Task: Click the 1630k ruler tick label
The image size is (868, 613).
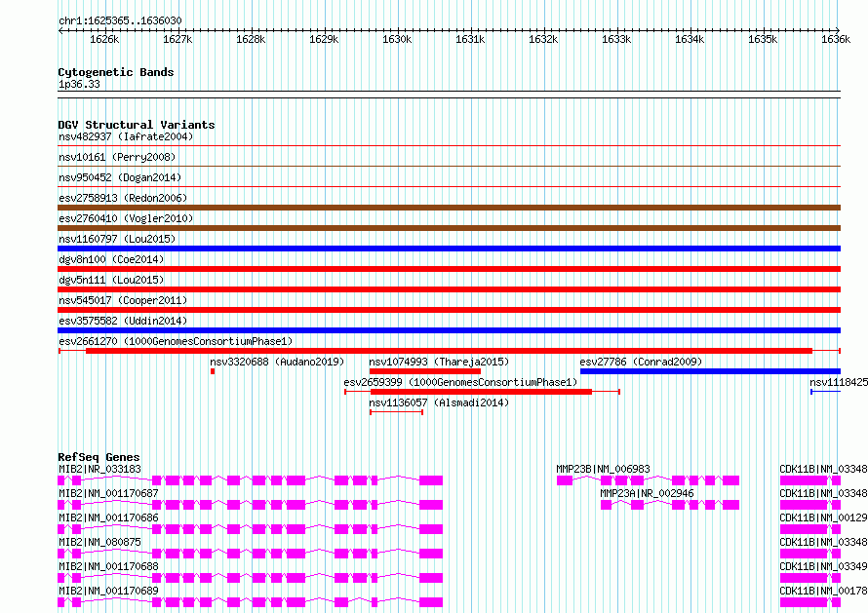Action: pos(397,39)
